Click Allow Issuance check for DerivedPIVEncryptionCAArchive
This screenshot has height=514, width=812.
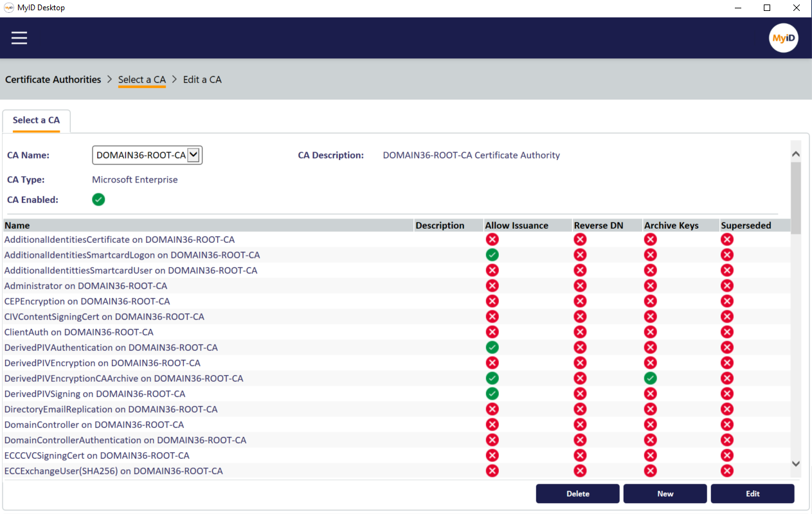pyautogui.click(x=492, y=378)
